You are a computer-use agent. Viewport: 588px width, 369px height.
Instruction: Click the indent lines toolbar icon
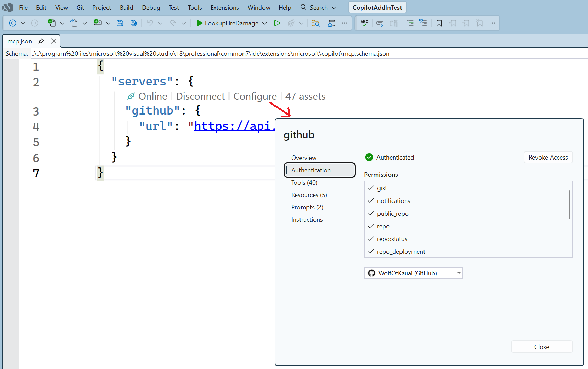[x=410, y=23]
